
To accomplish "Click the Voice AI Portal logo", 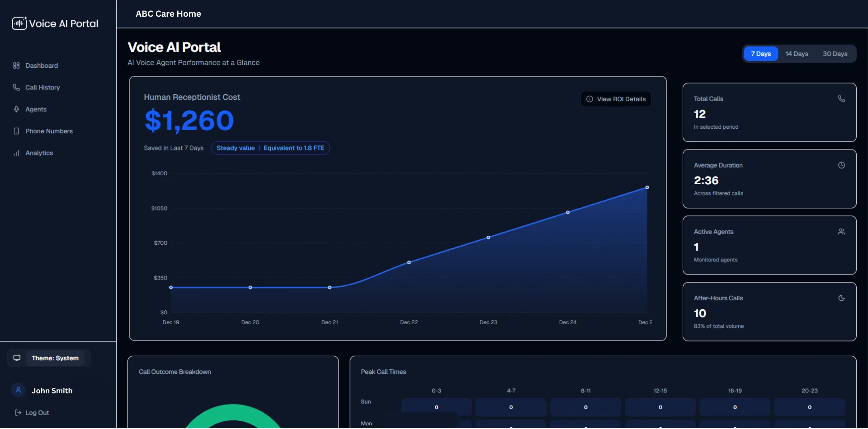I will [54, 23].
